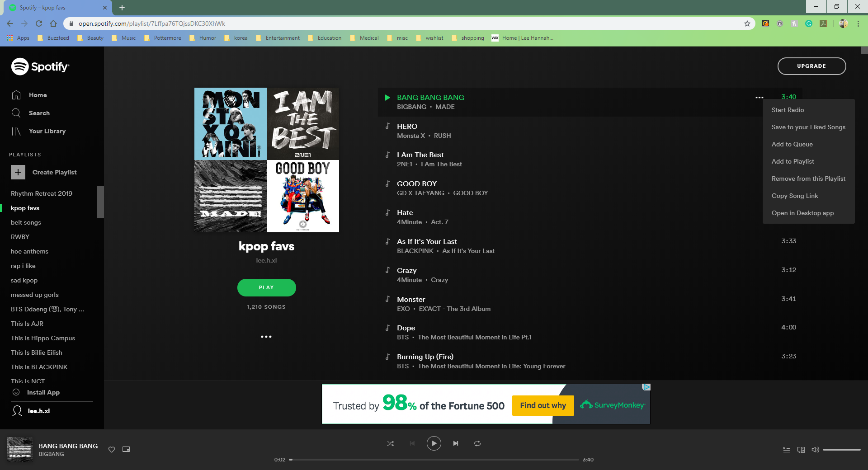This screenshot has height=470, width=868.
Task: Click music note icon beside Hate
Action: coord(387,212)
